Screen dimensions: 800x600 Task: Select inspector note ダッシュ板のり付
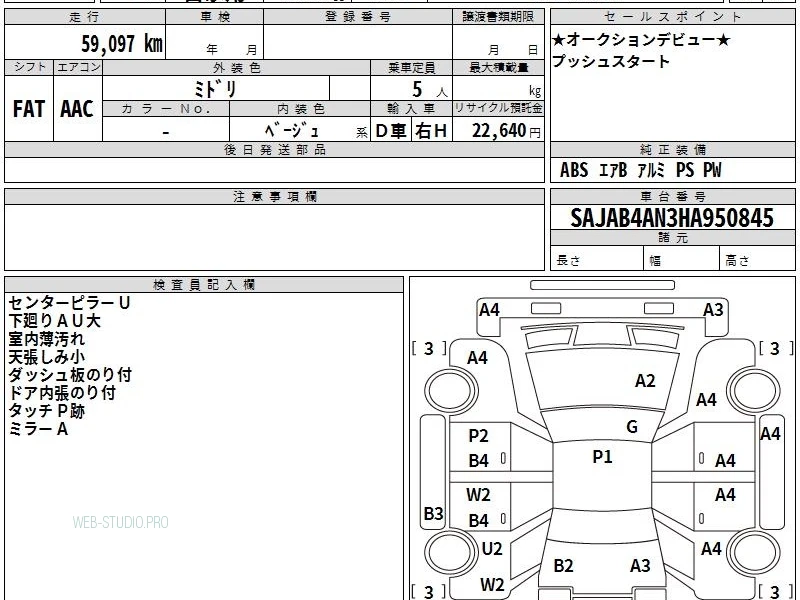click(70, 375)
